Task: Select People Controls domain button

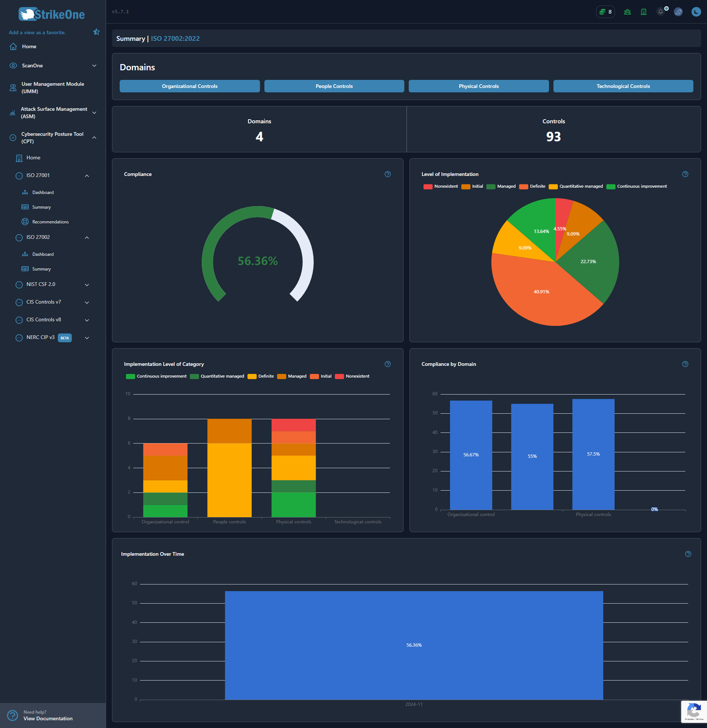Action: click(x=334, y=86)
